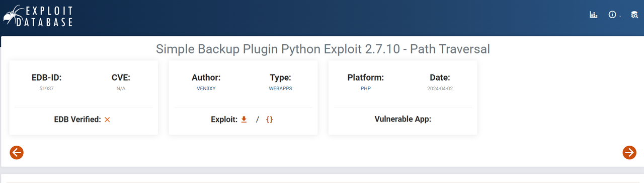This screenshot has height=183, width=644.
Task: Click the exploit title Simple Backup Plugin heading
Action: 323,49
